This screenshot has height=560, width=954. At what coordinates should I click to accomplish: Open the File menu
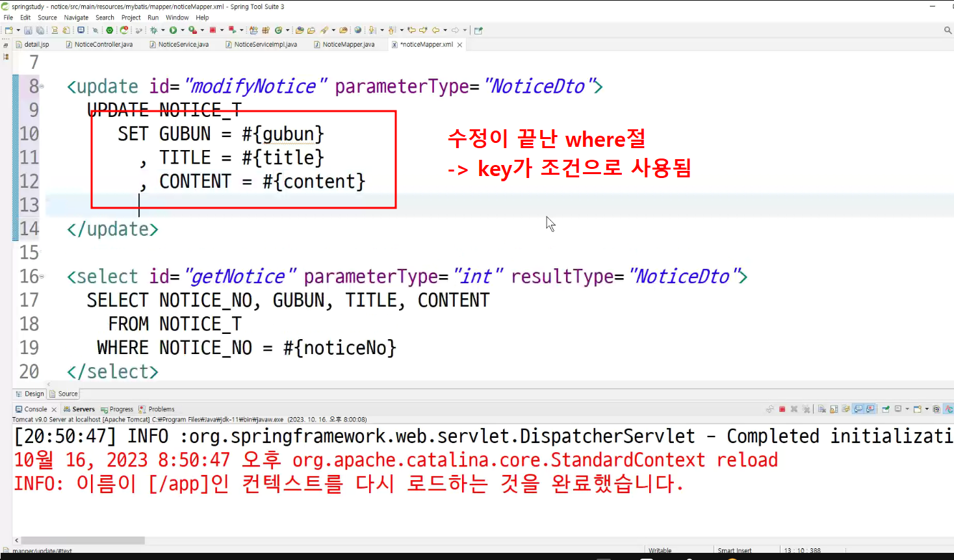click(8, 18)
